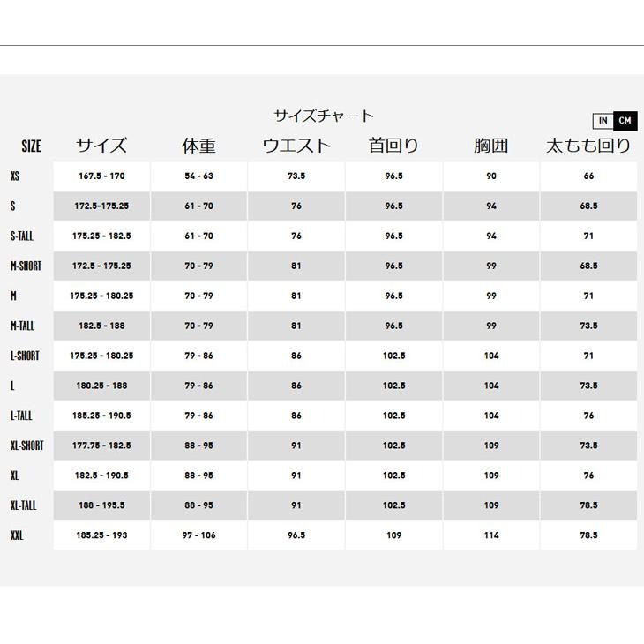
Task: Click thigh value 76 in L-TALL row
Action: 588,416
